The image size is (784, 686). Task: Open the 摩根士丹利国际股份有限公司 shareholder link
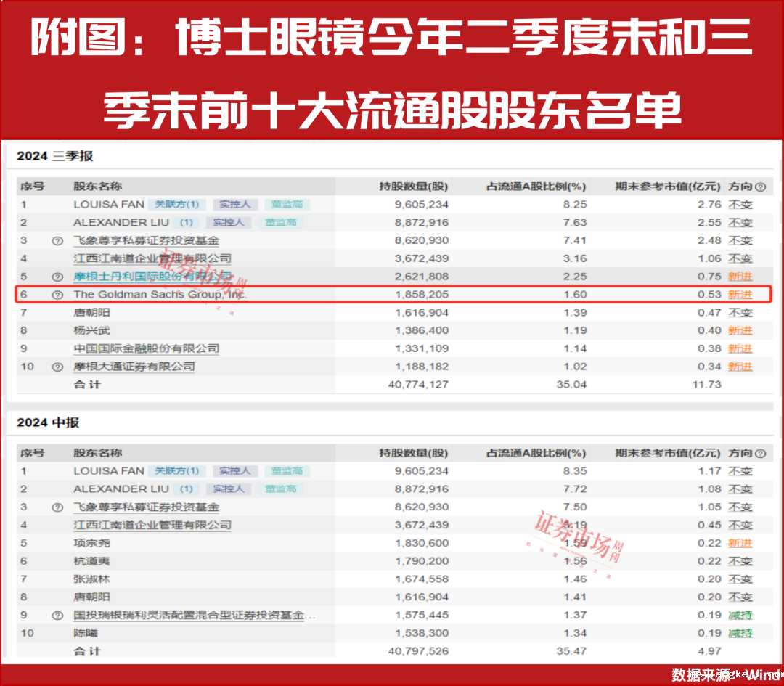(152, 277)
